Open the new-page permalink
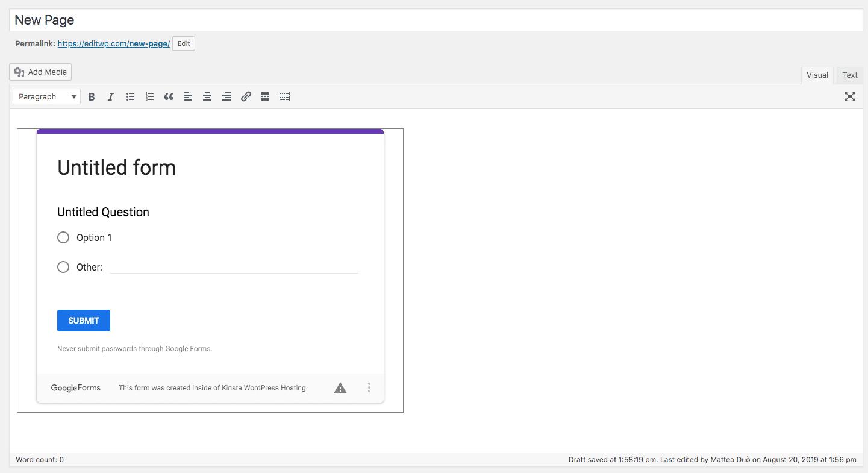Viewport: 868px width, 473px height. point(113,43)
